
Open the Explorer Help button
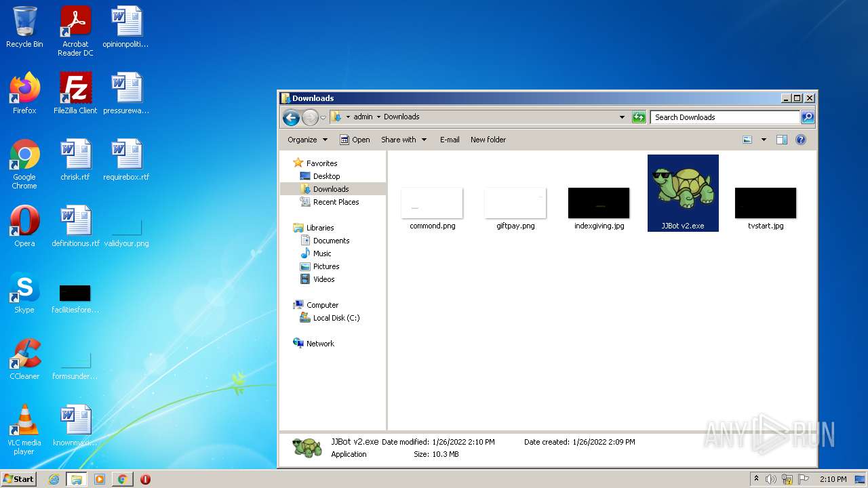(801, 140)
